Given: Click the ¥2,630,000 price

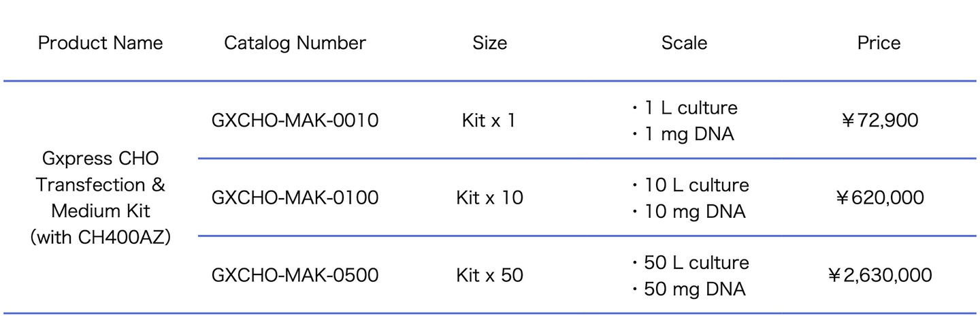Looking at the screenshot, I should click(879, 275).
